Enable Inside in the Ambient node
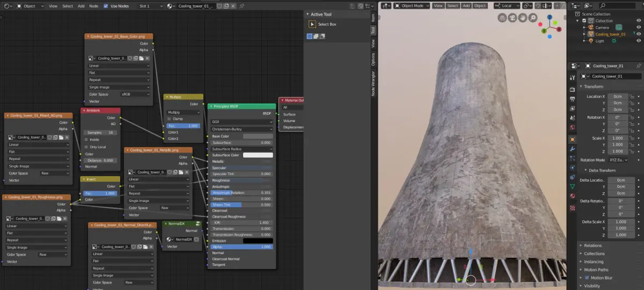 pos(86,140)
